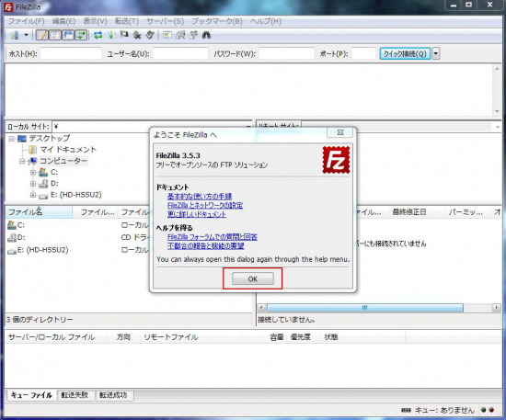Click the remote pane horizontal scrollbar thumb

coord(365,308)
